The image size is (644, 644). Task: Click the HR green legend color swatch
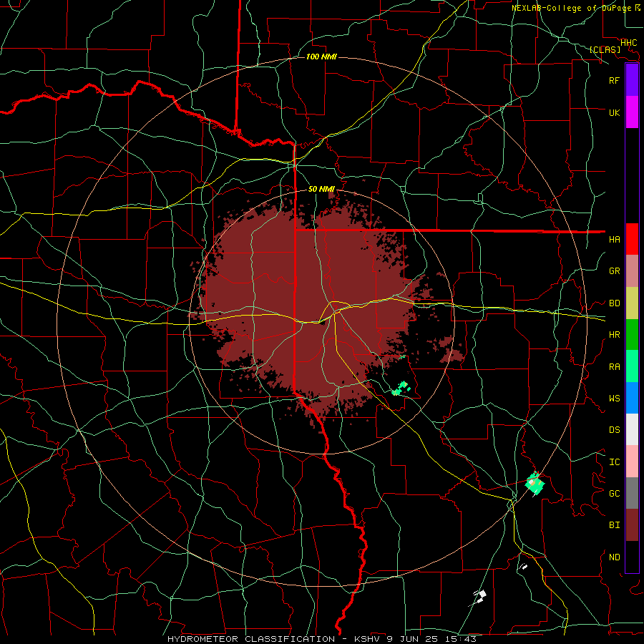click(x=632, y=334)
